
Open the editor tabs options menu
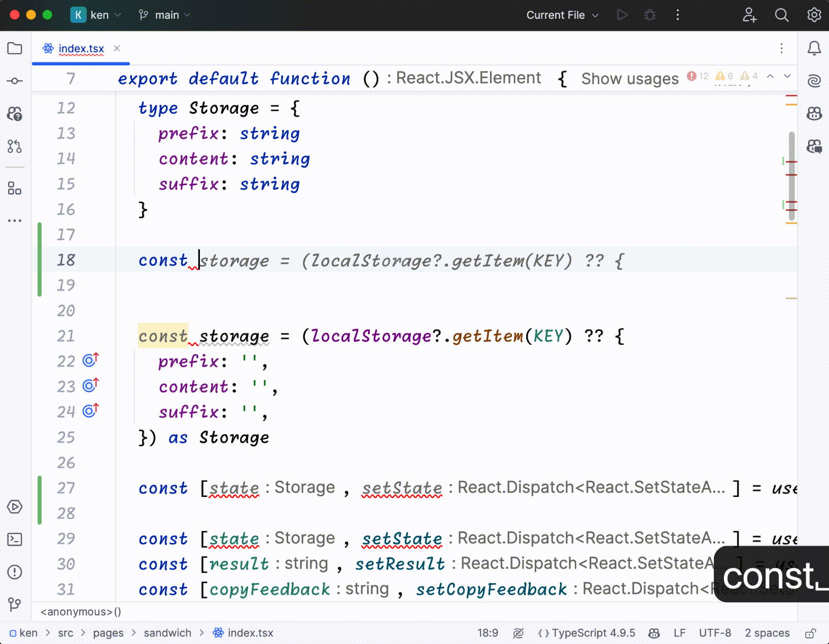[x=781, y=48]
